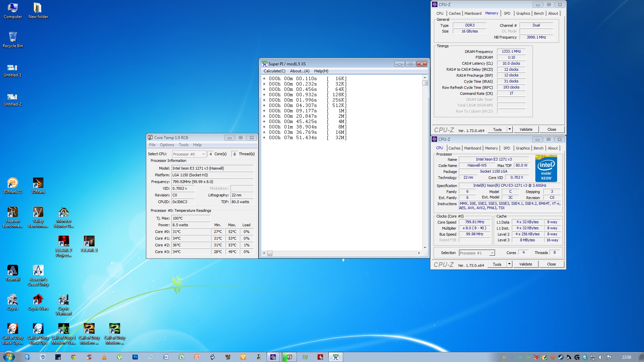644x362 pixels.
Task: Click Core #2 temperature reading 36°C
Action: (191, 245)
